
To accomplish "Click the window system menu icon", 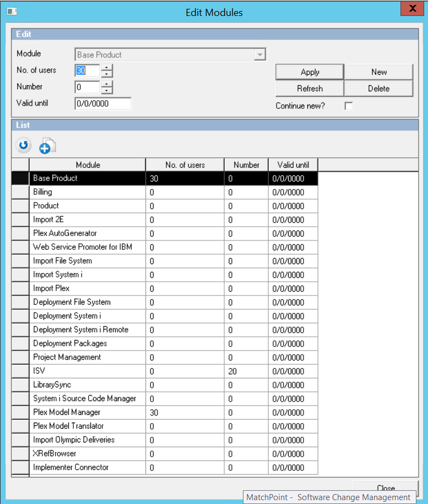I will [x=12, y=12].
